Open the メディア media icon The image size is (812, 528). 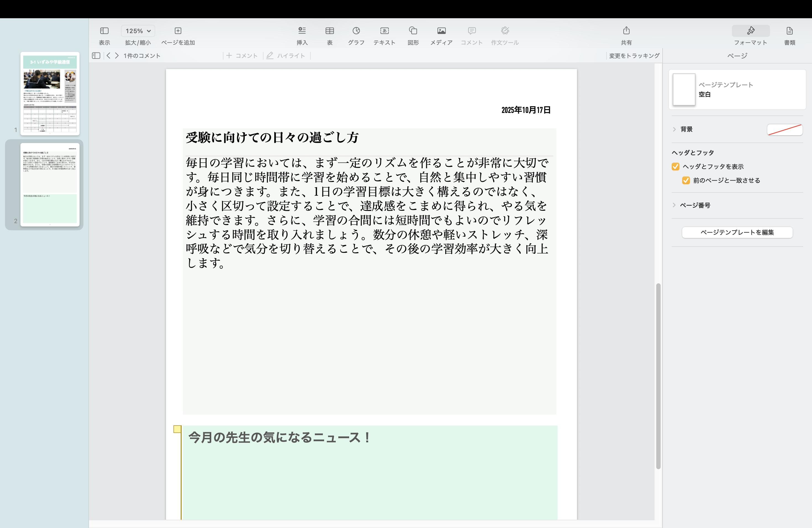click(x=441, y=31)
